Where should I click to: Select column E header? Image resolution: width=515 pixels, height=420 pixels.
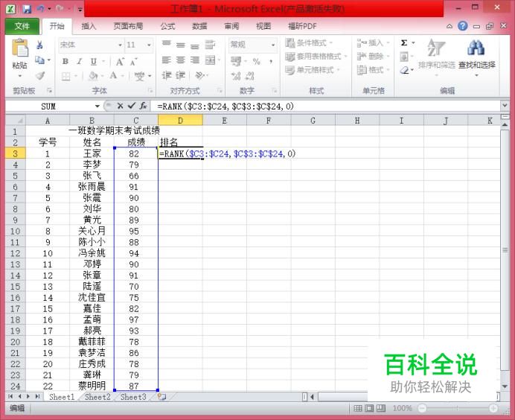click(x=224, y=121)
